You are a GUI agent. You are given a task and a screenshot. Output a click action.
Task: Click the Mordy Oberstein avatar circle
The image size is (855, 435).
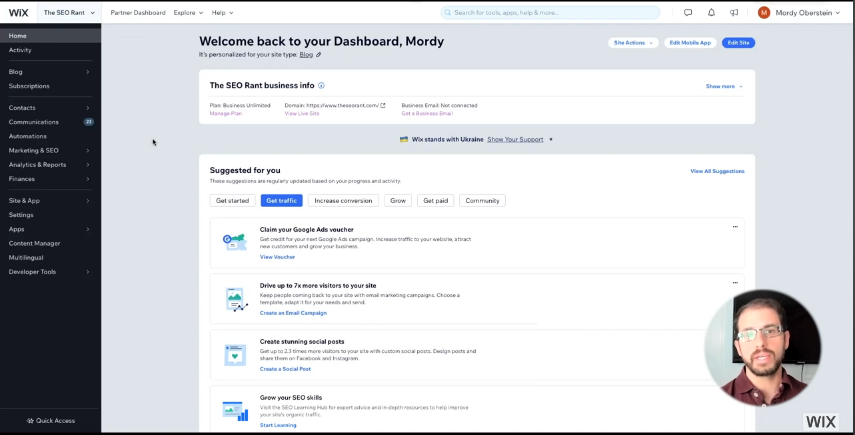click(764, 13)
